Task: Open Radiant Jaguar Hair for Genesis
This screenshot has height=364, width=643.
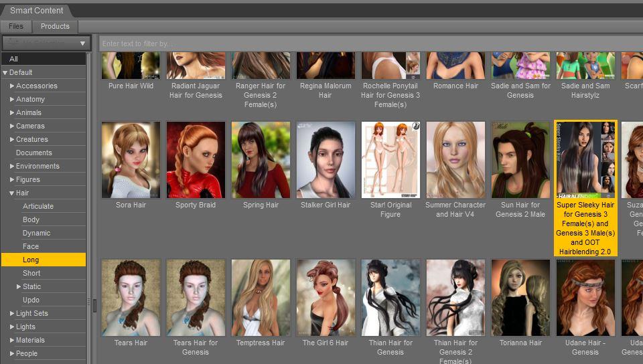Action: (x=196, y=66)
